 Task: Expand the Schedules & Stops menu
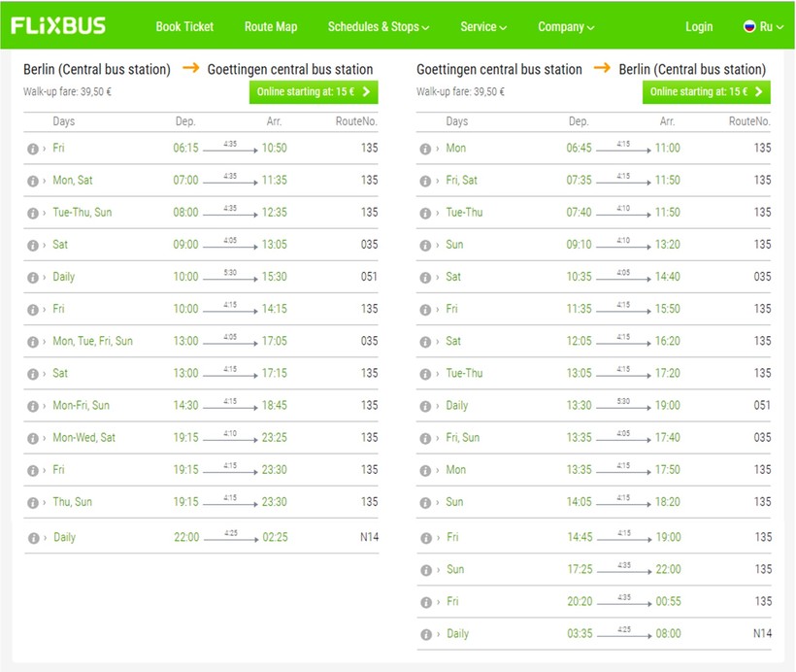click(378, 27)
